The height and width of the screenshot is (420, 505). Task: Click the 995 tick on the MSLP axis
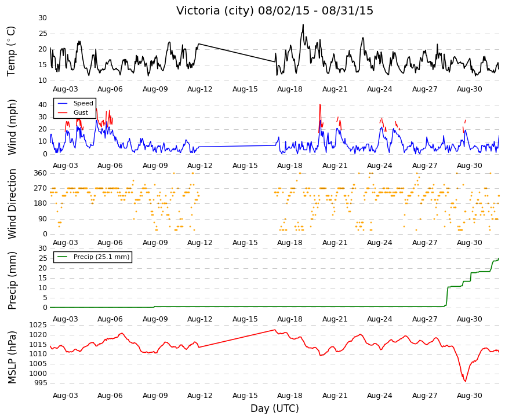pyautogui.click(x=41, y=383)
